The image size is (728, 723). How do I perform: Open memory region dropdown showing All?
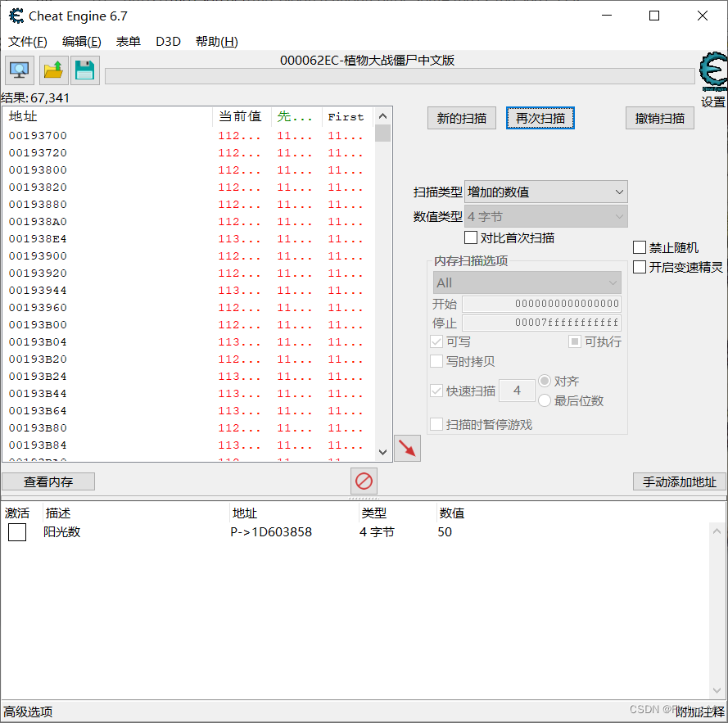click(x=527, y=282)
